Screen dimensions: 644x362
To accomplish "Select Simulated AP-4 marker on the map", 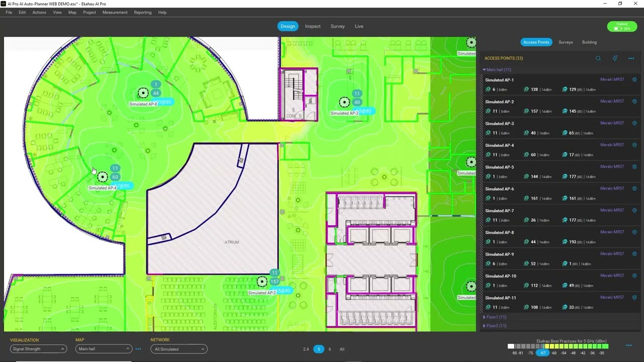I will tap(103, 177).
